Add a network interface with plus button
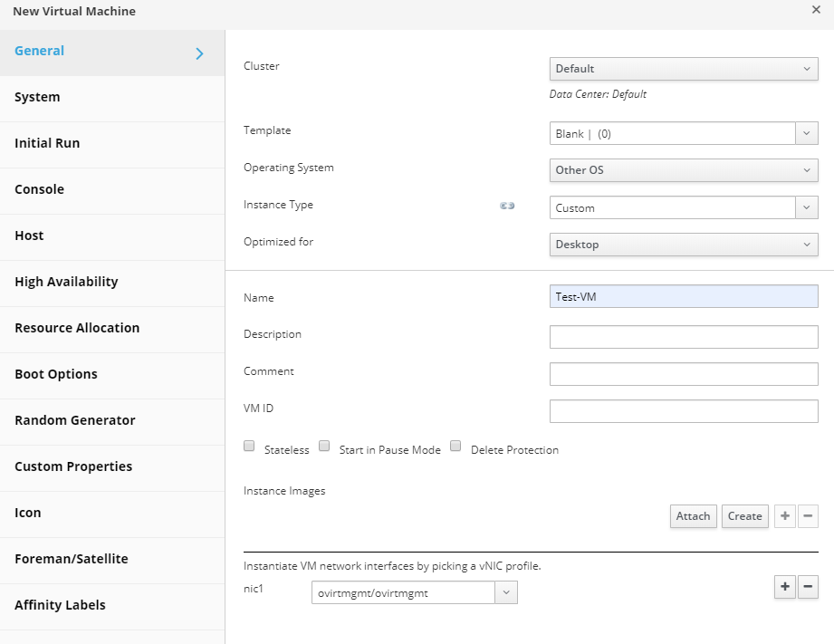The width and height of the screenshot is (834, 644). pos(785,587)
